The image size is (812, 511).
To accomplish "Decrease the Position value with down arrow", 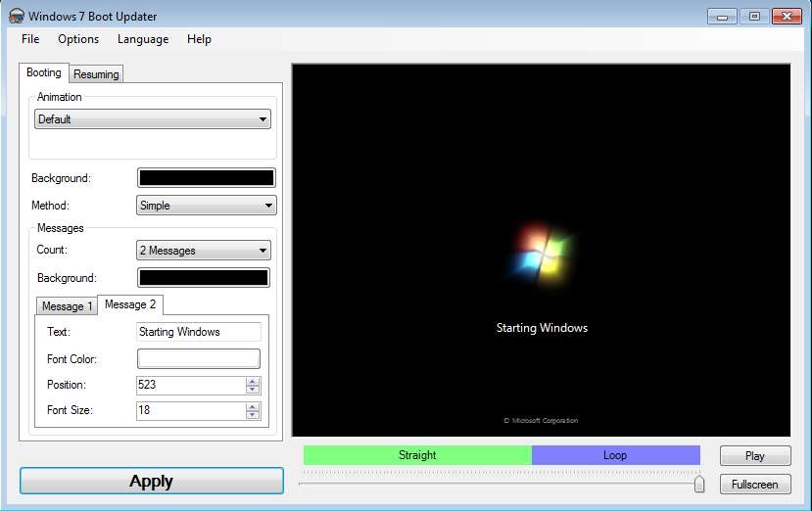I will (x=253, y=390).
